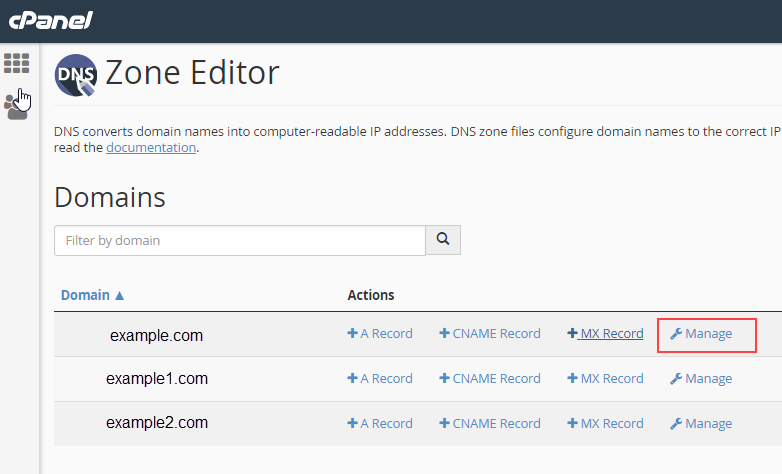Focus the Filter by domain field
The height and width of the screenshot is (474, 782).
240,240
